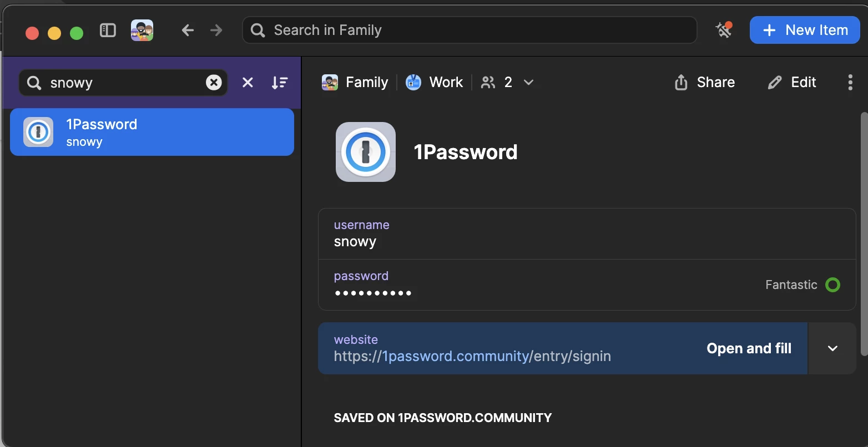Toggle the sidebar panel icon

click(108, 31)
